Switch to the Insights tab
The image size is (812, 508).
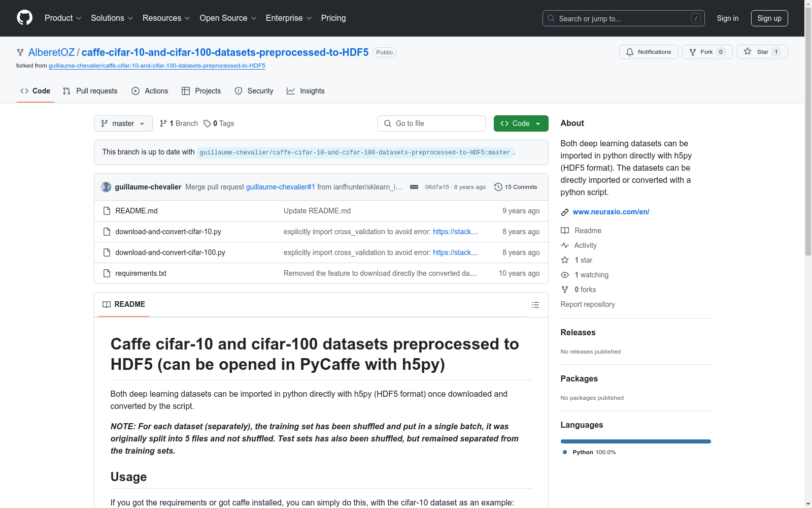[x=306, y=91]
